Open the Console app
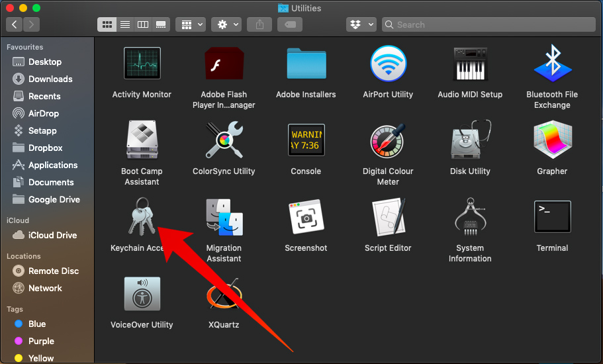603x364 pixels. pos(306,140)
